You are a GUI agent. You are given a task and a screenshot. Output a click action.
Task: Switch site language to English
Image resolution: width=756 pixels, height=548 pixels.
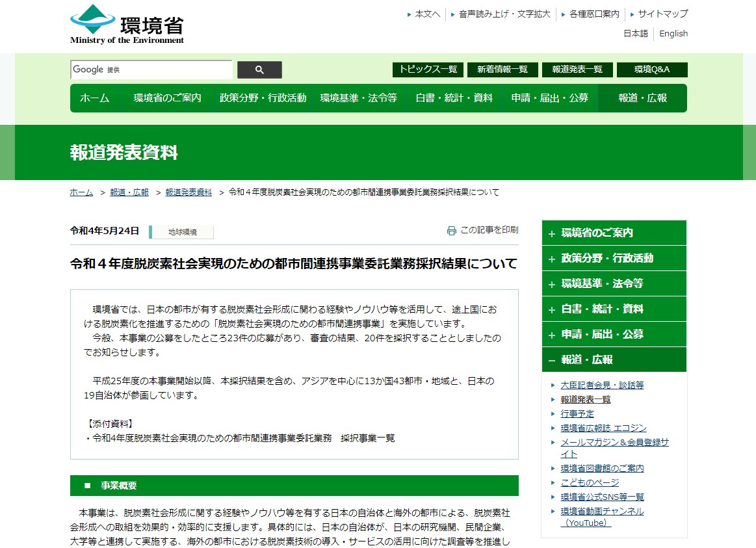click(x=673, y=34)
